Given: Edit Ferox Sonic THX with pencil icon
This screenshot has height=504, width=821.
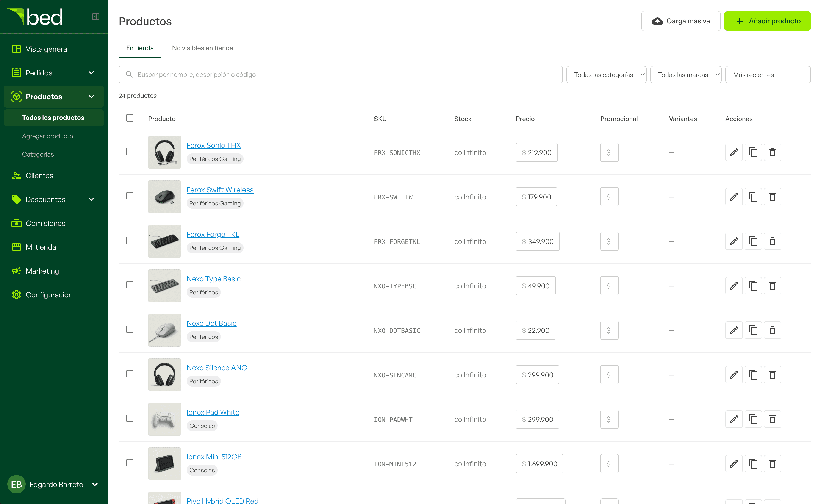Looking at the screenshot, I should pyautogui.click(x=734, y=152).
